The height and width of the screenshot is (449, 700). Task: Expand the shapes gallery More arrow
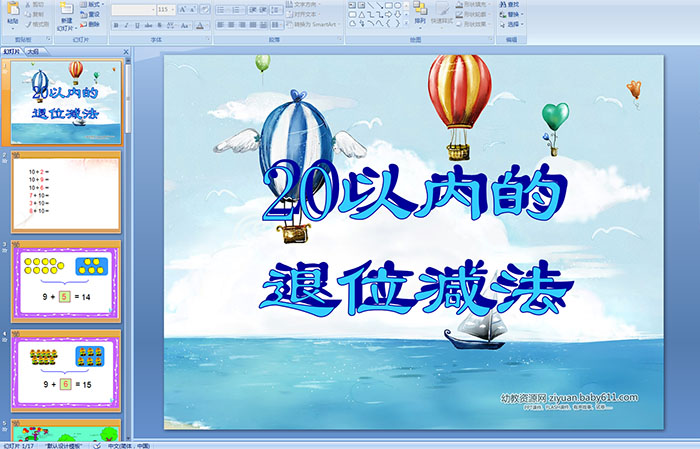[x=406, y=22]
